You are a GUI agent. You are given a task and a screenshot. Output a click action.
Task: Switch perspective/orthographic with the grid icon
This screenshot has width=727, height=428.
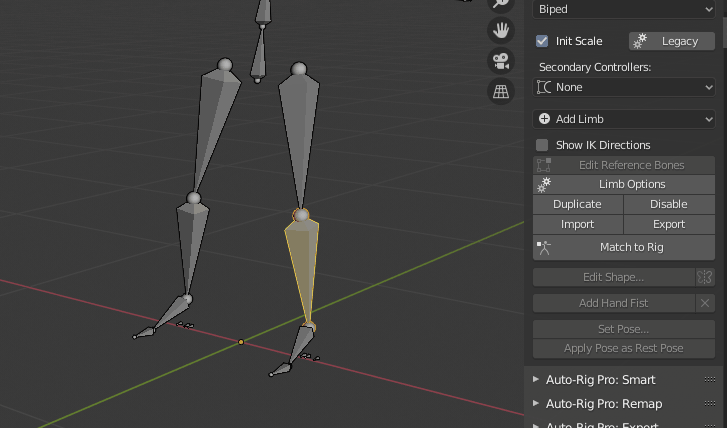(501, 91)
